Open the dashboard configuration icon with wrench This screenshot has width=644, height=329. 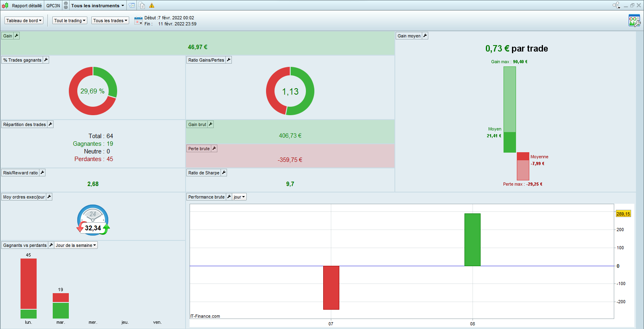click(634, 21)
